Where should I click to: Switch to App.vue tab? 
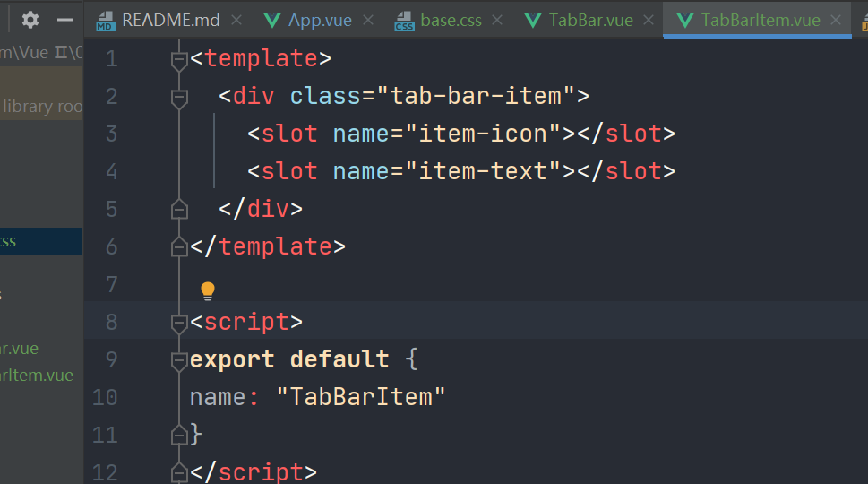tap(320, 21)
